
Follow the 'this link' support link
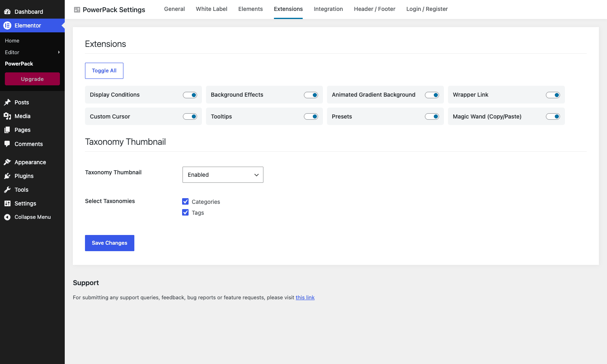tap(305, 297)
